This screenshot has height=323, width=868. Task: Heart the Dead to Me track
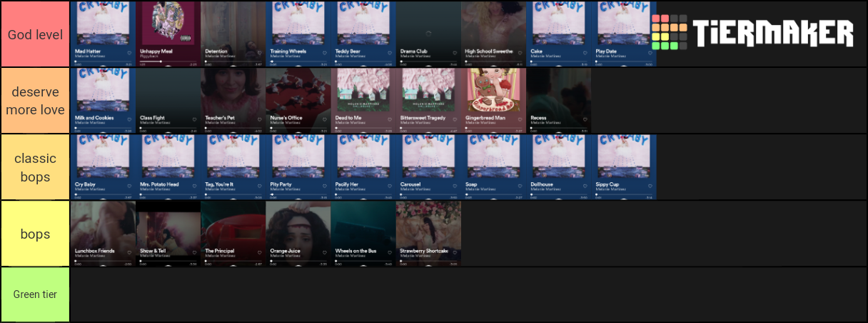click(x=389, y=119)
